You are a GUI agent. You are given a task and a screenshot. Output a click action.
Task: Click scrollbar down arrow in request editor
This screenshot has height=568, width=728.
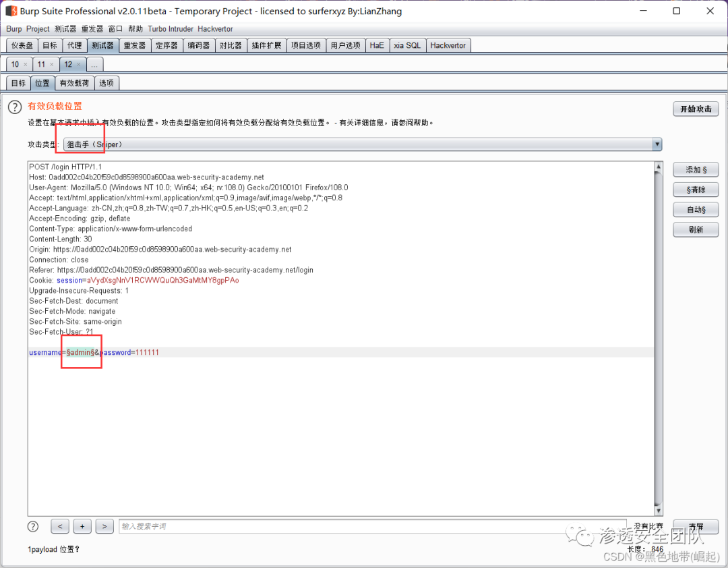tap(658, 511)
